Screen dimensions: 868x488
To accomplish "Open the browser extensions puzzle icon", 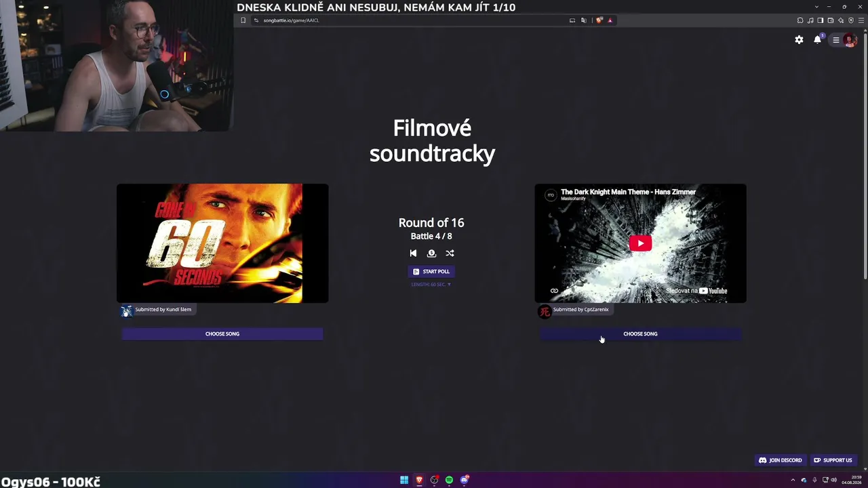I will click(800, 20).
